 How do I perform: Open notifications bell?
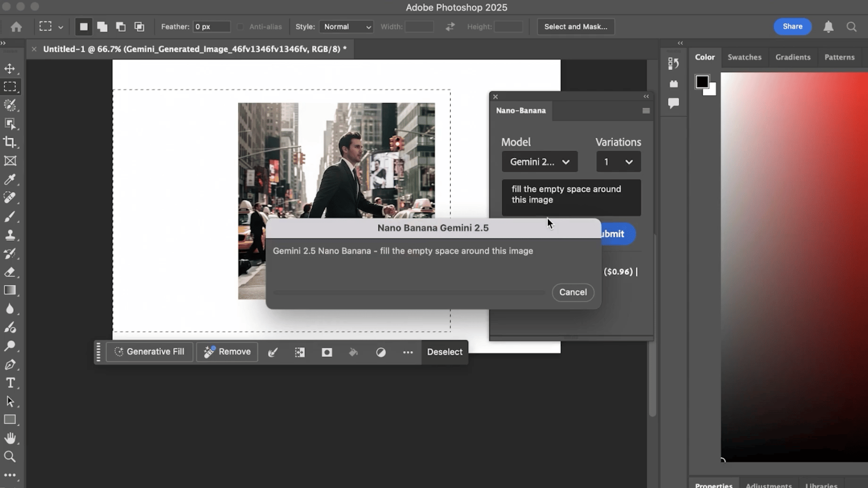coord(828,27)
